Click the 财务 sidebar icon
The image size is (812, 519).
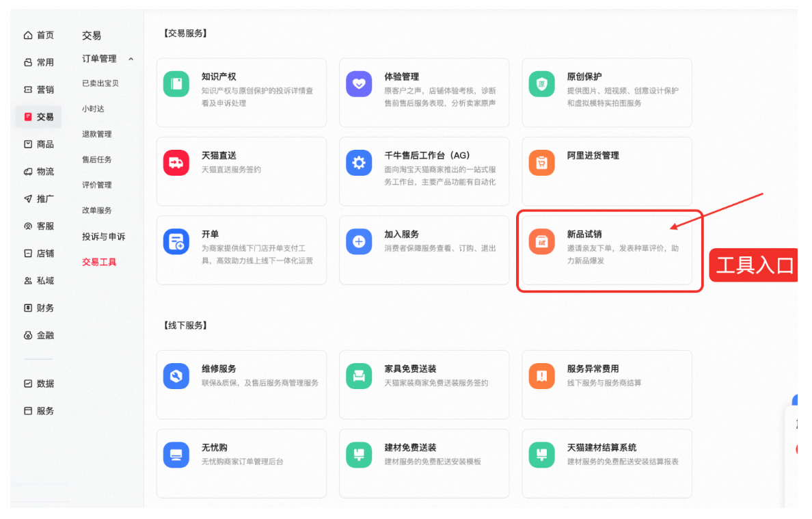tap(28, 308)
